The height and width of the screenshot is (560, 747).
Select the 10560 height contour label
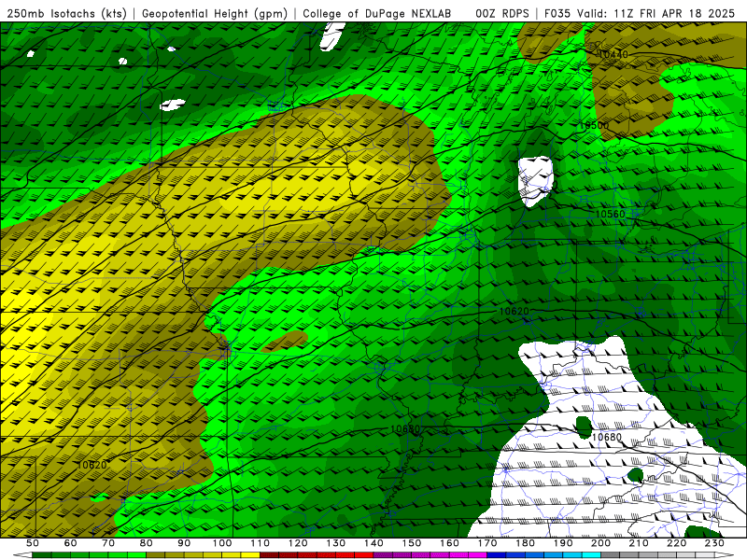coord(610,214)
